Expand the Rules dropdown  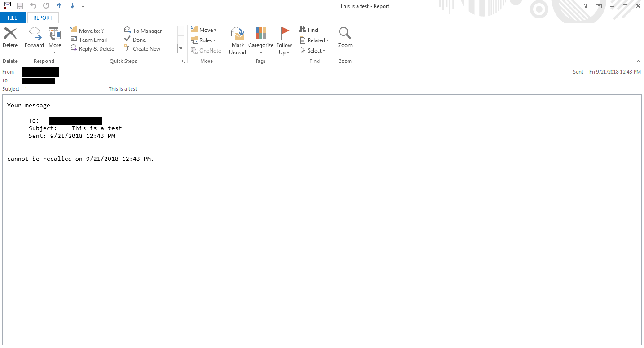(x=204, y=40)
